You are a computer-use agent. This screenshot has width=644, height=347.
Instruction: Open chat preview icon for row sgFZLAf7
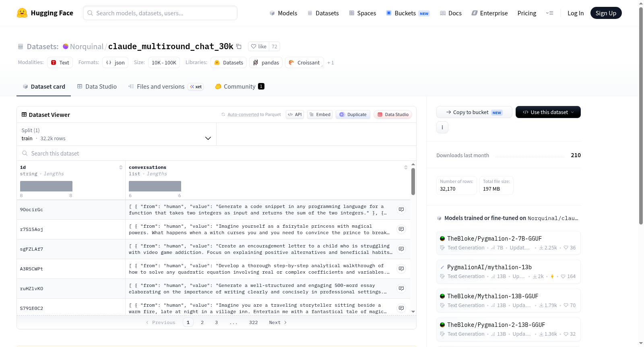click(401, 249)
